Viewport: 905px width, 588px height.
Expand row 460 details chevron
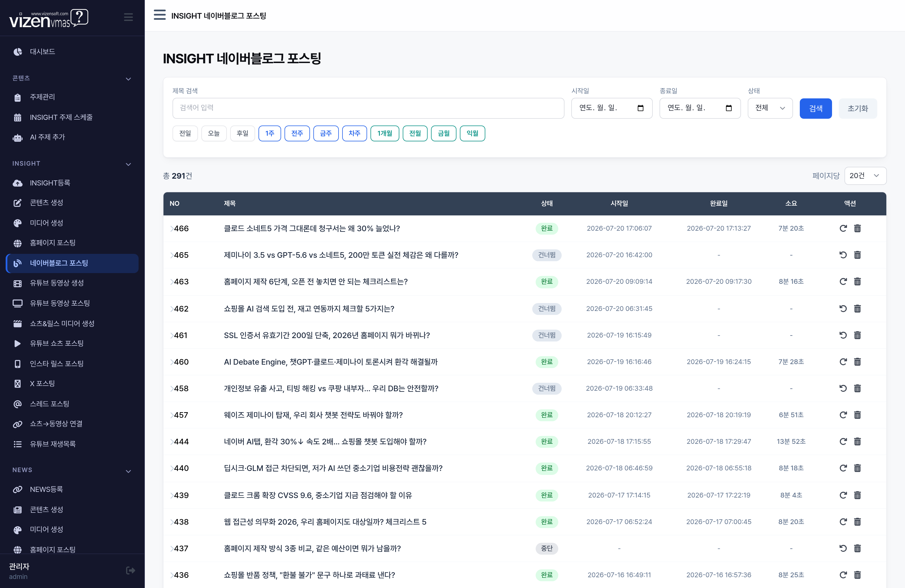coord(172,362)
